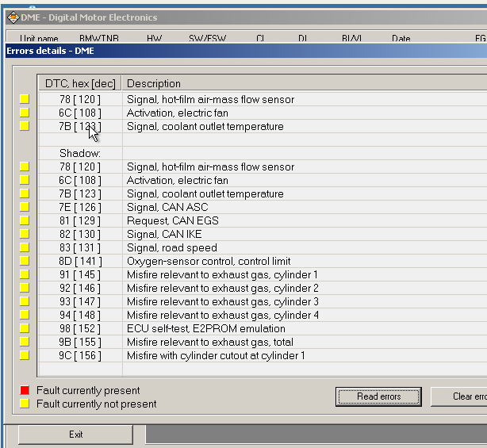Click the DTC, hex [dec] column header
This screenshot has width=487, height=448.
(80, 83)
